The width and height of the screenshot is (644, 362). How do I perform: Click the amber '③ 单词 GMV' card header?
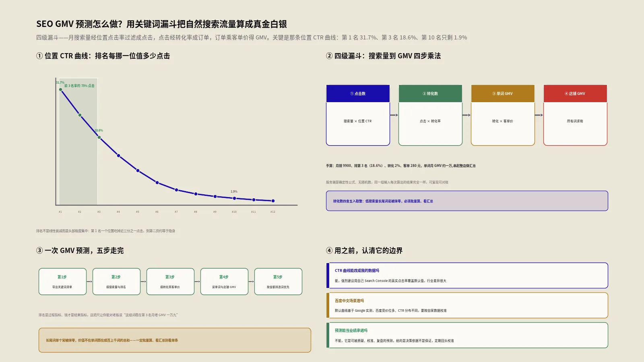[503, 93]
